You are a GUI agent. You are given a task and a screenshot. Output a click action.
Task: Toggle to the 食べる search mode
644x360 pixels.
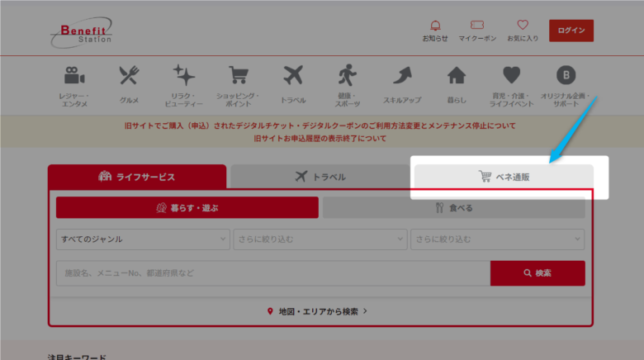pos(454,208)
